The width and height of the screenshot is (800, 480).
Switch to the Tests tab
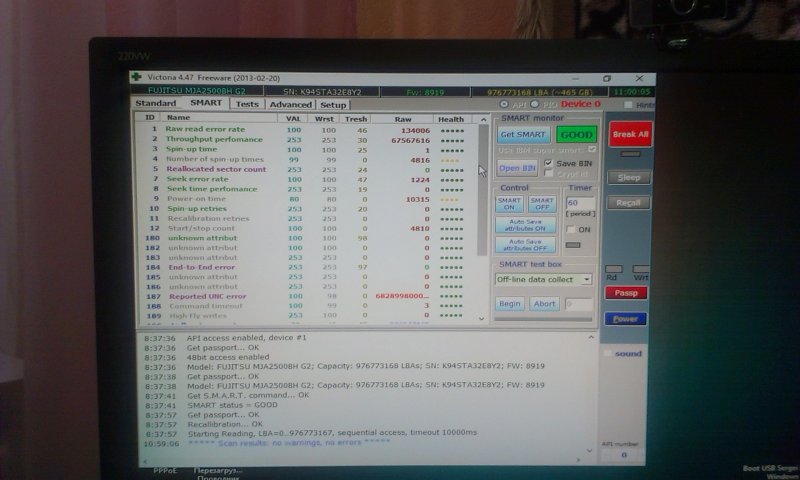pos(247,104)
